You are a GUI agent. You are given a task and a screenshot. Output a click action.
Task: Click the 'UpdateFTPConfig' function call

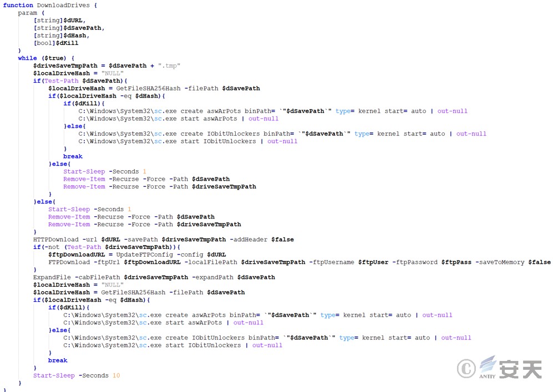(x=145, y=254)
